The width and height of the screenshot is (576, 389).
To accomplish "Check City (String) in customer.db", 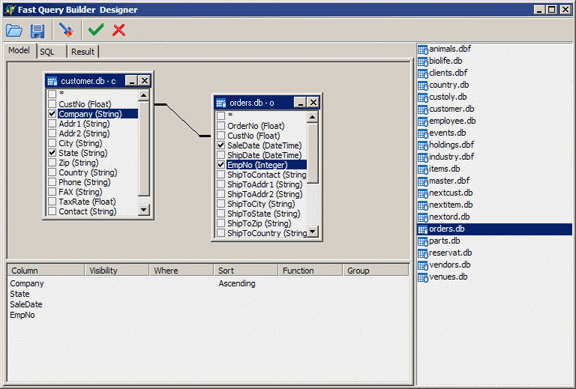I will [x=52, y=143].
